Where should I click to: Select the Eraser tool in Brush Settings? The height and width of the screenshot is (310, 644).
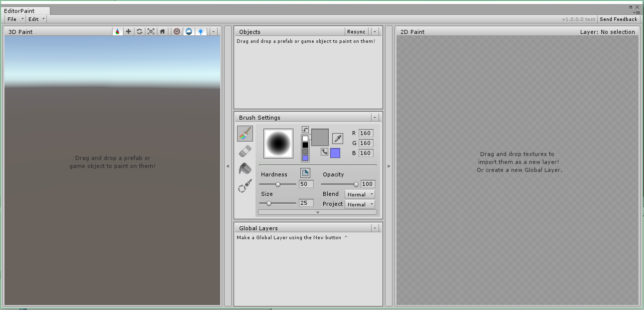(x=244, y=151)
